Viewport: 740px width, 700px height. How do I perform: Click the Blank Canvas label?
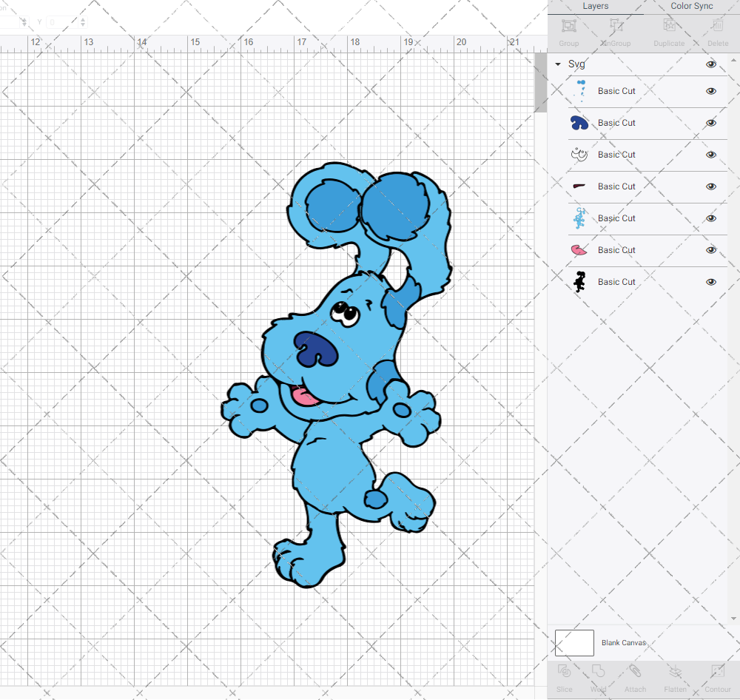623,643
